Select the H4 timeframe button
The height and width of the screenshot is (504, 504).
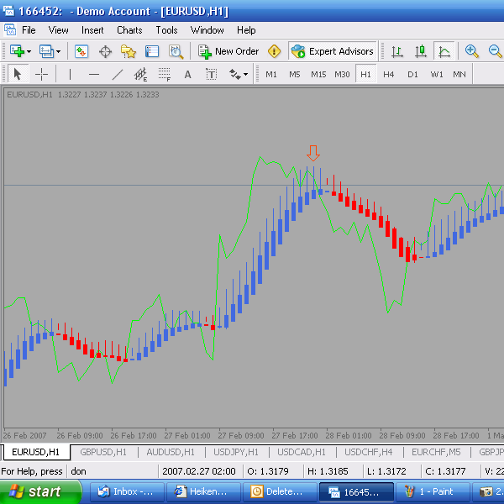[388, 74]
